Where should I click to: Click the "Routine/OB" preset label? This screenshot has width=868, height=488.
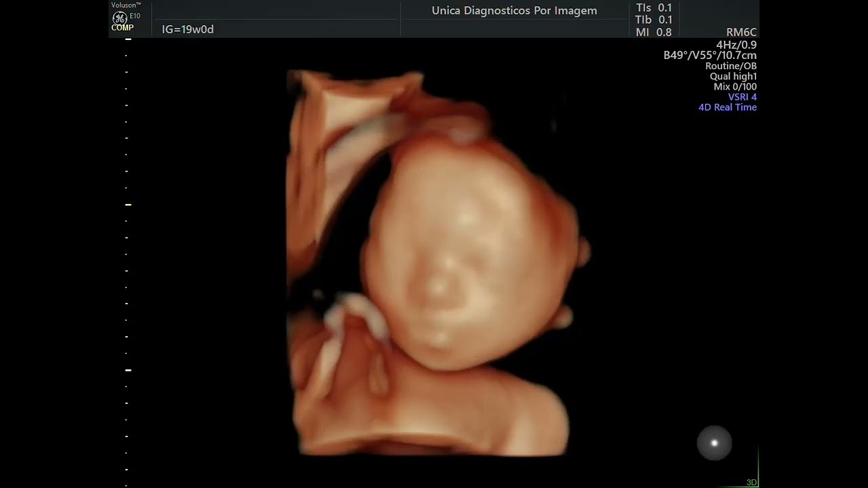731,66
